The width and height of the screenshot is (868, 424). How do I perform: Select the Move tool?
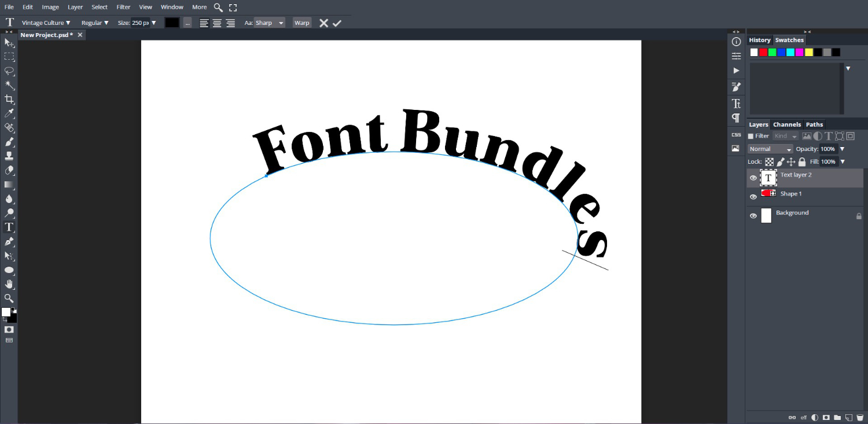(9, 43)
